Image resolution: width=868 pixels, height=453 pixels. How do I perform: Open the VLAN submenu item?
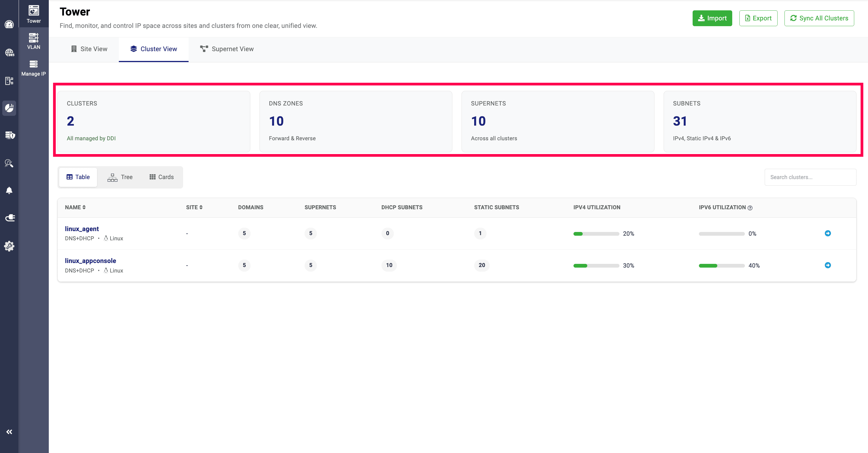tap(33, 41)
